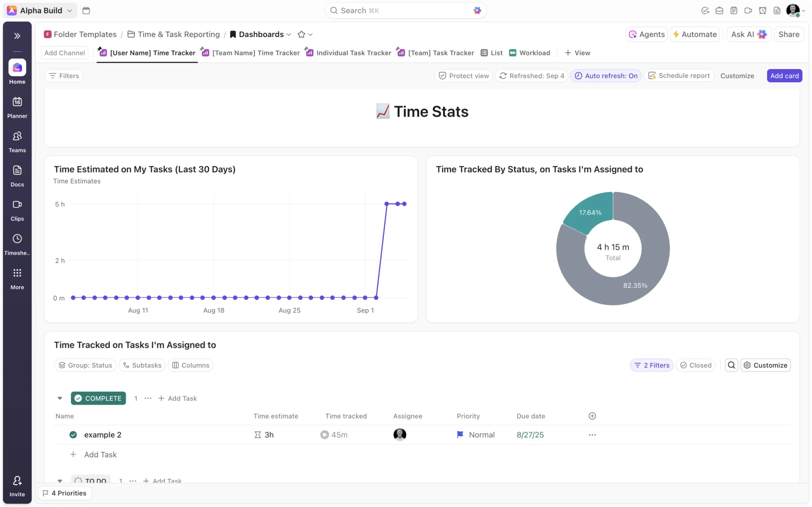Click the star icon to favorite the dashboard
This screenshot has width=812, height=507.
301,34
